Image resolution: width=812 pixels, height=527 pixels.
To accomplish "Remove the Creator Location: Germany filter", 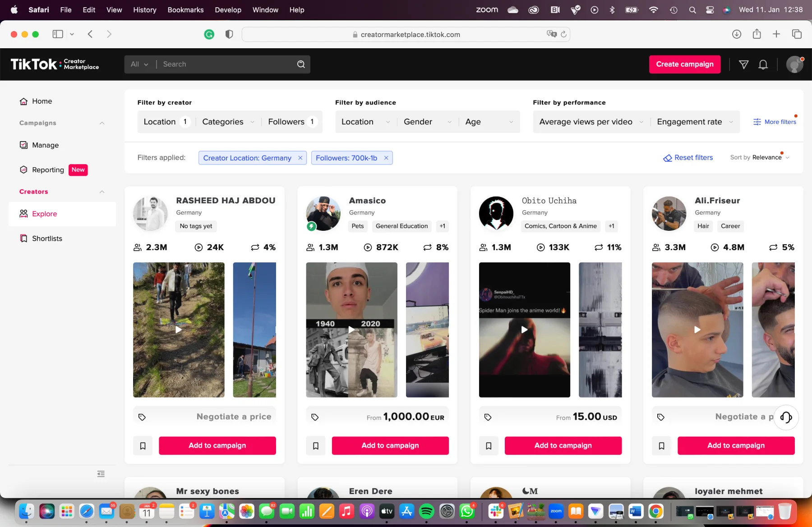I will pos(300,158).
